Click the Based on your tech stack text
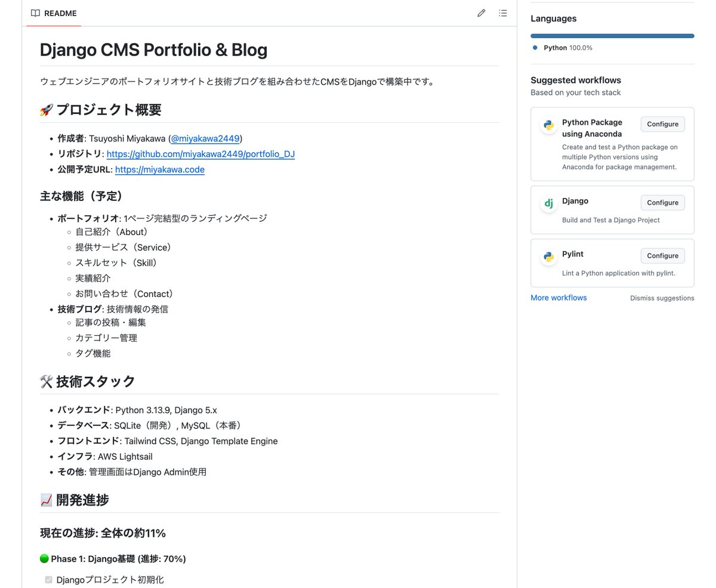716x588 pixels. pyautogui.click(x=576, y=92)
